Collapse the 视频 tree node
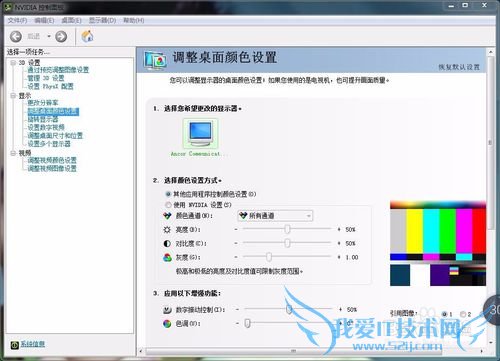Viewport: 500px width, 361px height. [x=13, y=153]
